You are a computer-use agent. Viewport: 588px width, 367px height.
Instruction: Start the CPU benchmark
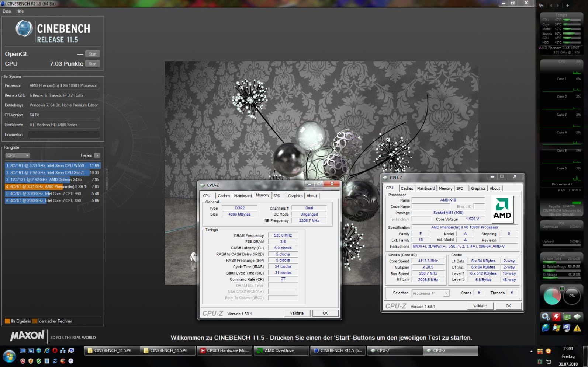tap(93, 64)
